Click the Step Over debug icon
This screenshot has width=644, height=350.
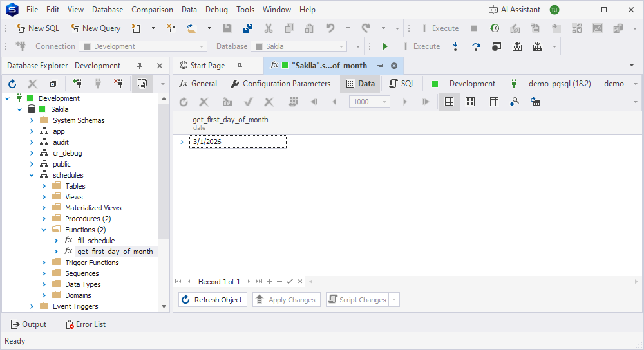point(476,46)
